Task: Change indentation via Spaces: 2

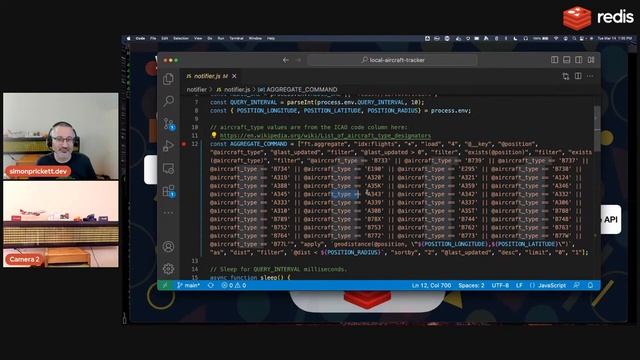Action: pos(471,285)
